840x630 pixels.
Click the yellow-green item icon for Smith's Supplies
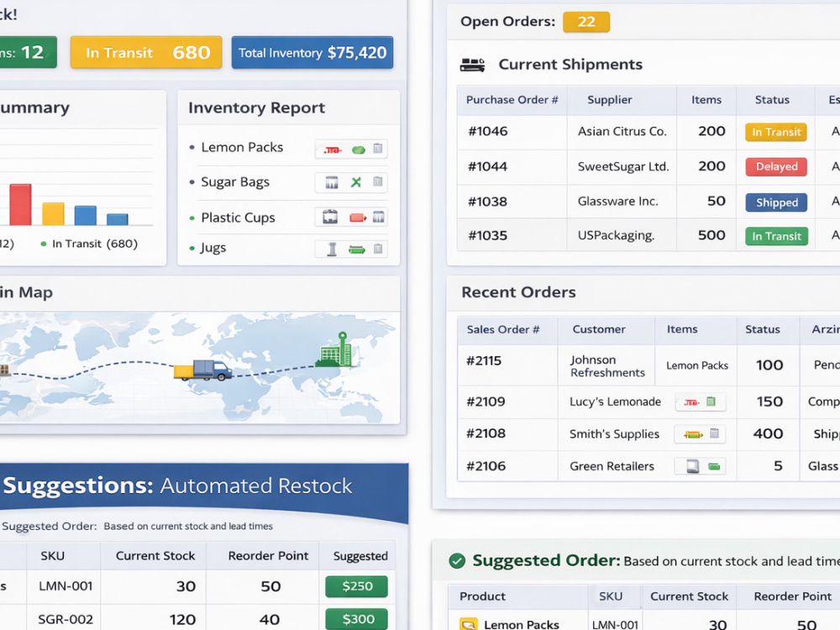tap(693, 434)
